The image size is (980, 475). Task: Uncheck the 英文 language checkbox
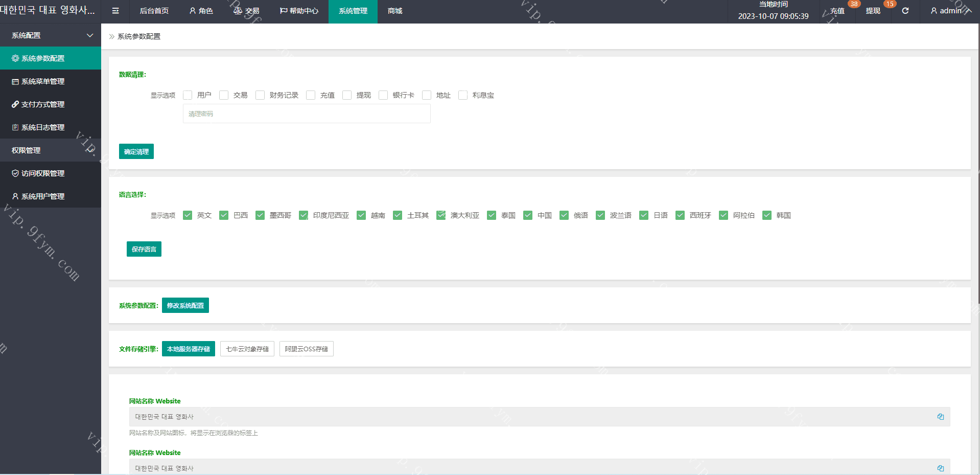(188, 215)
